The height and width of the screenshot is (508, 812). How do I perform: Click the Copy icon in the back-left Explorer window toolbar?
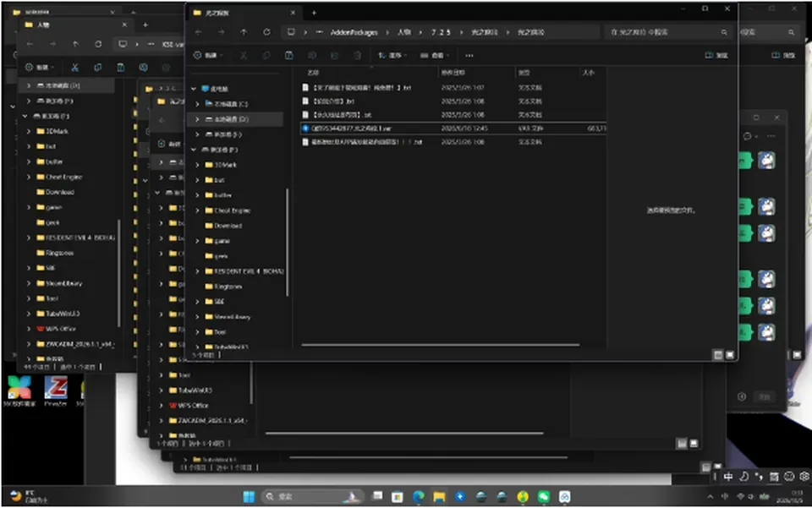[x=98, y=68]
